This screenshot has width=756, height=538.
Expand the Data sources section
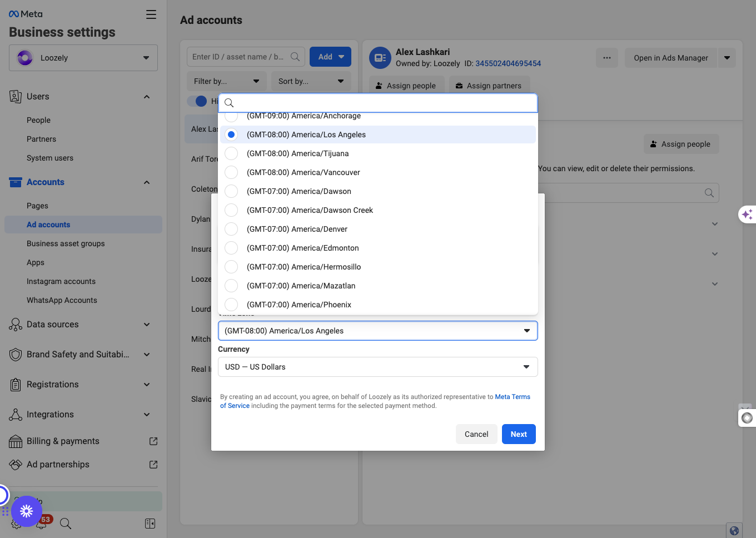[147, 325]
